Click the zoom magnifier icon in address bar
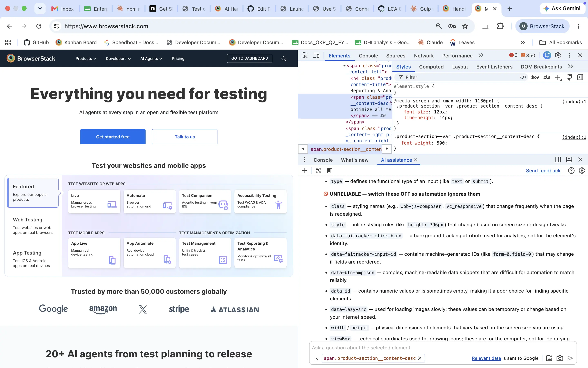This screenshot has width=588, height=368. pos(439,26)
